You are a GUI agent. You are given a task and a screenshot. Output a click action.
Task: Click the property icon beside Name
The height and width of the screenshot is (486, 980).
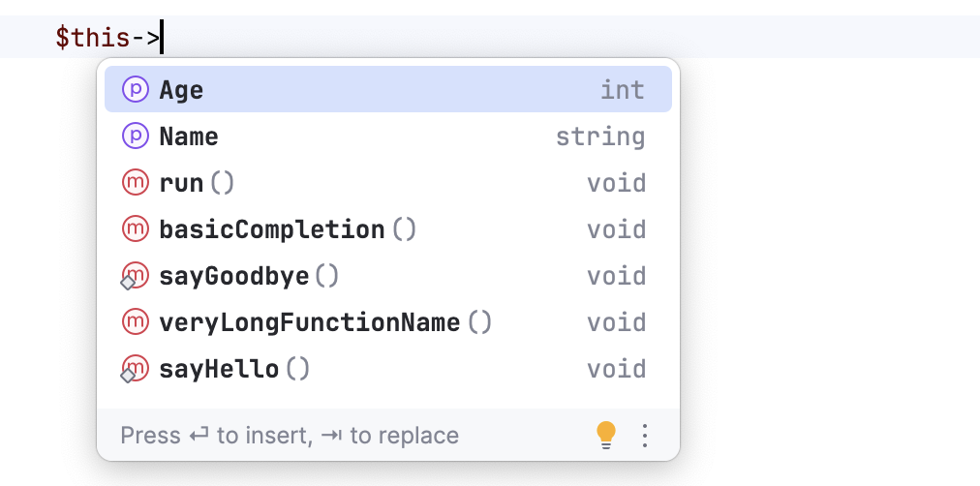click(x=136, y=137)
